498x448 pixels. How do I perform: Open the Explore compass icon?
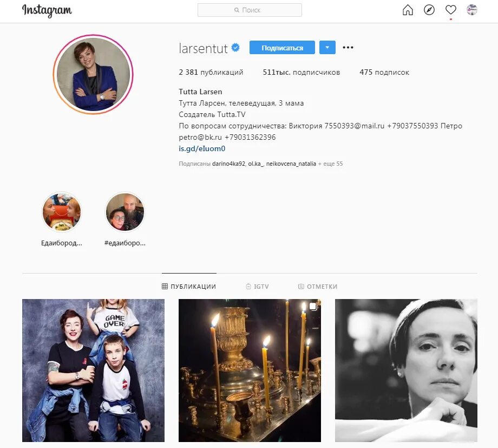(429, 10)
